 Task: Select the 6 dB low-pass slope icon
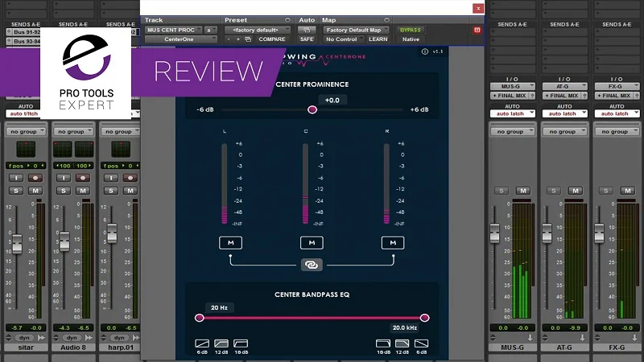click(x=421, y=343)
